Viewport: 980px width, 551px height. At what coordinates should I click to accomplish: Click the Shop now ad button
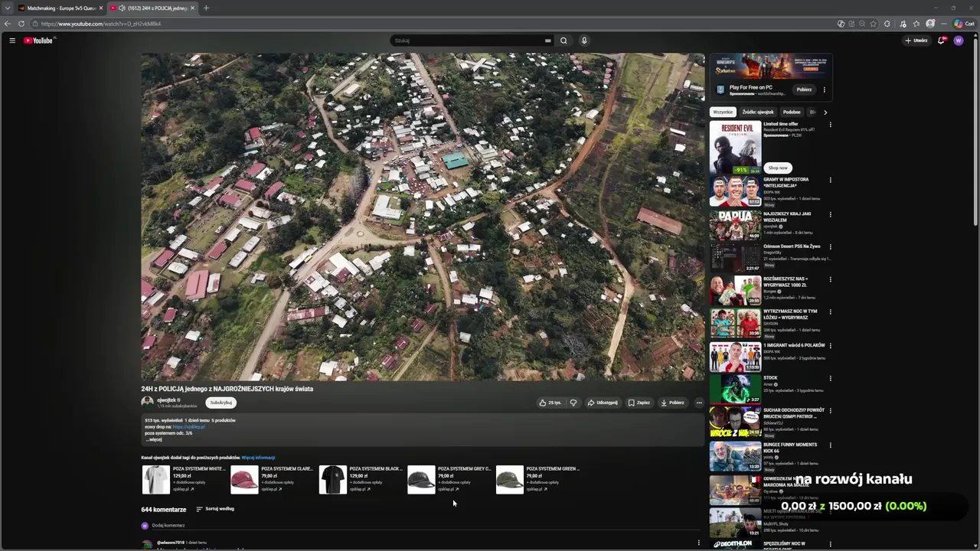click(x=778, y=168)
